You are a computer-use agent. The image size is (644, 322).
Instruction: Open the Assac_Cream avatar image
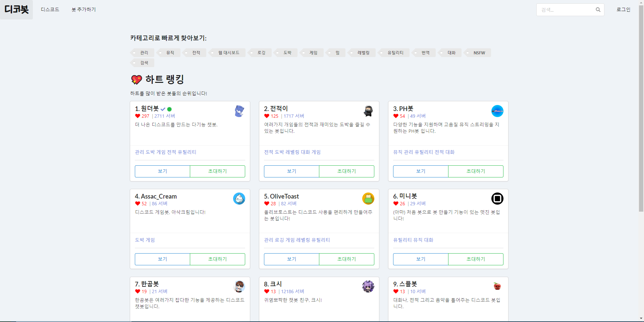(239, 199)
